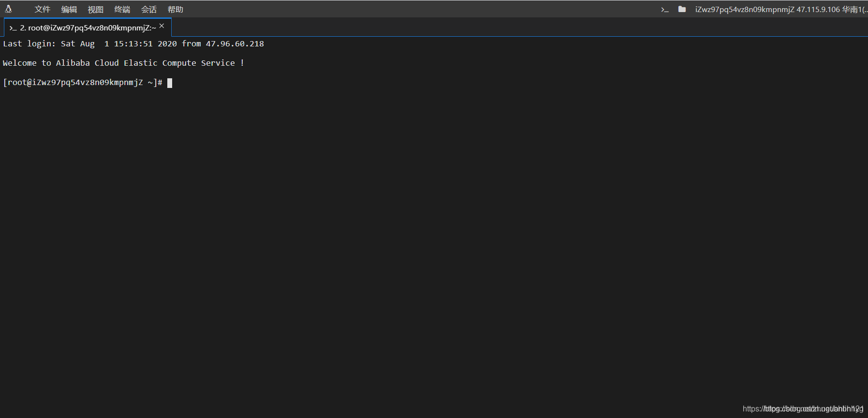Viewport: 868px width, 418px height.
Task: Open the 帮助 menu
Action: pos(176,9)
